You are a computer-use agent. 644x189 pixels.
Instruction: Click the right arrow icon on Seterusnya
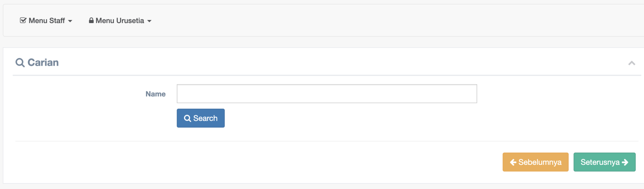point(625,162)
